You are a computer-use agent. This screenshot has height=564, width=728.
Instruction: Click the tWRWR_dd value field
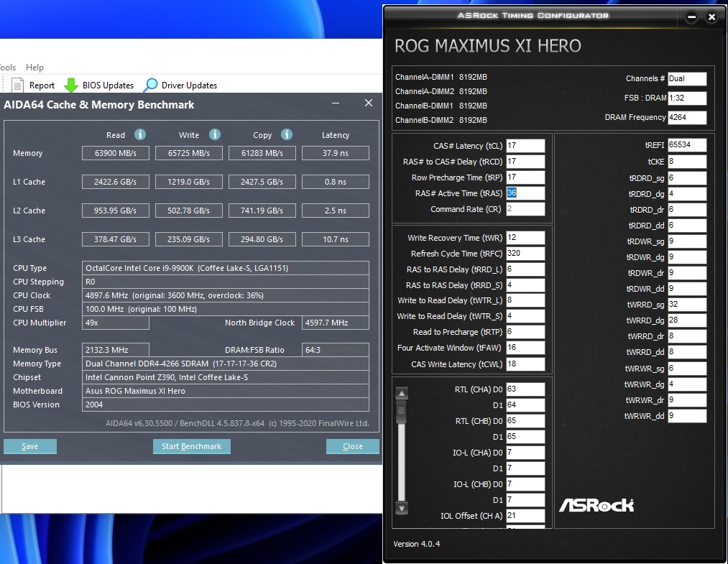click(x=687, y=416)
